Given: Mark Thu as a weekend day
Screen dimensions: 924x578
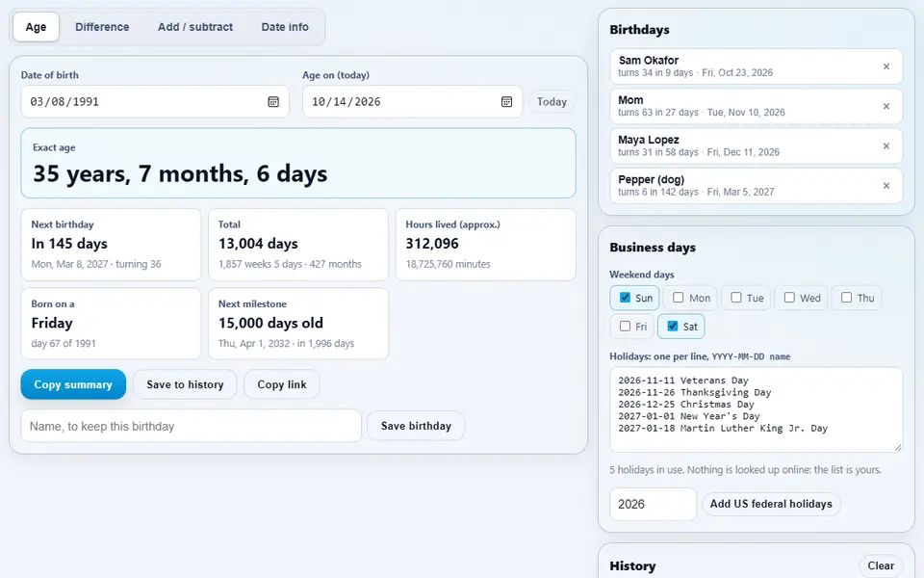Looking at the screenshot, I should point(846,298).
